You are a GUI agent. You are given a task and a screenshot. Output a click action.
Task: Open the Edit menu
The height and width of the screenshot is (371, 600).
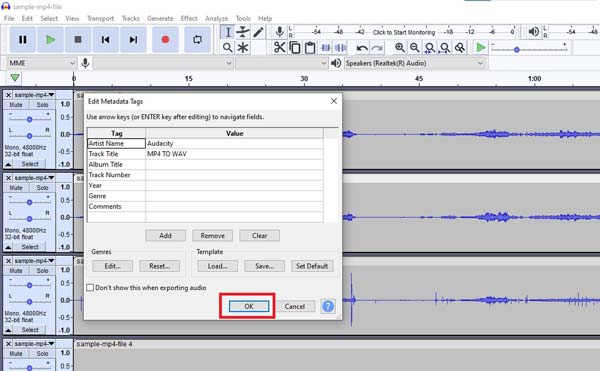click(x=27, y=18)
